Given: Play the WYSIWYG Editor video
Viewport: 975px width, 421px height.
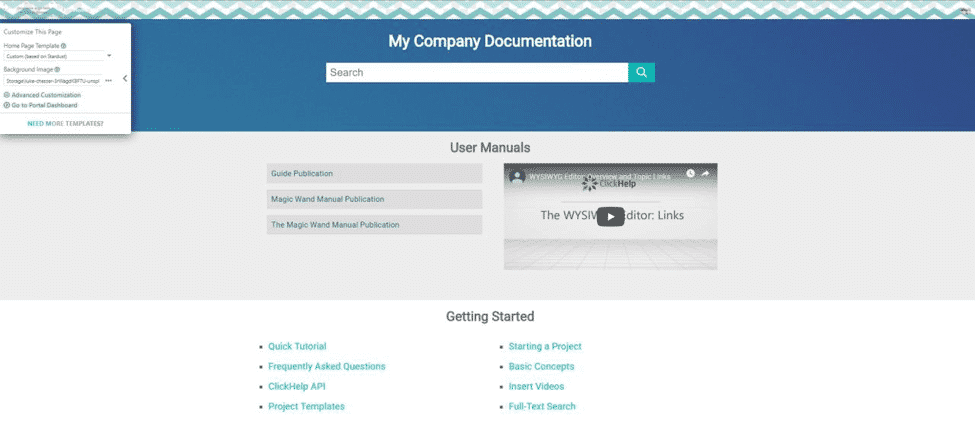Looking at the screenshot, I should pyautogui.click(x=611, y=216).
